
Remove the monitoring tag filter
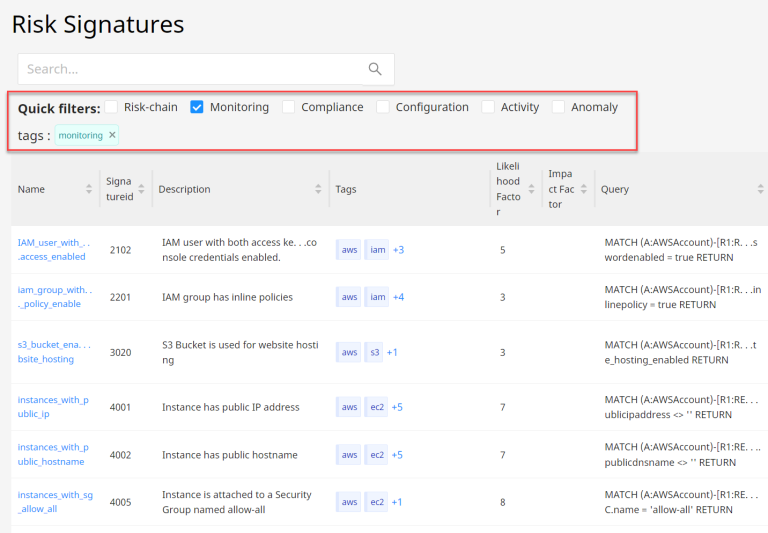(112, 135)
